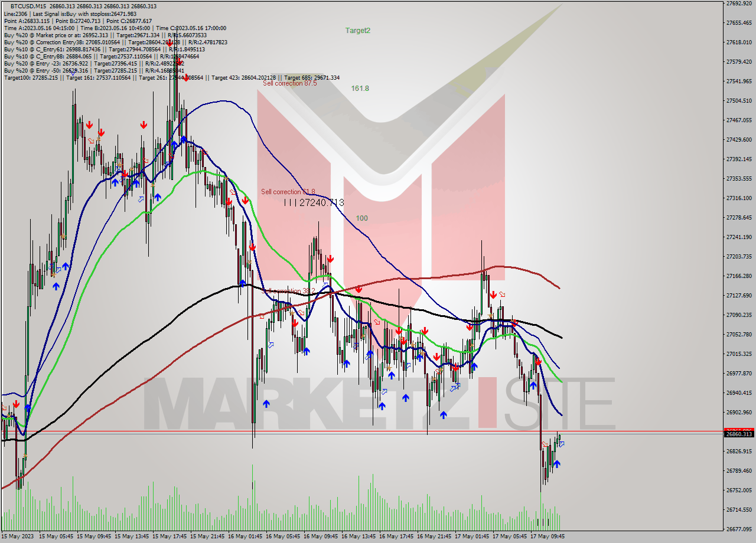Click the 27052.780 price axis label
This screenshot has height=543, width=756.
coord(739,334)
